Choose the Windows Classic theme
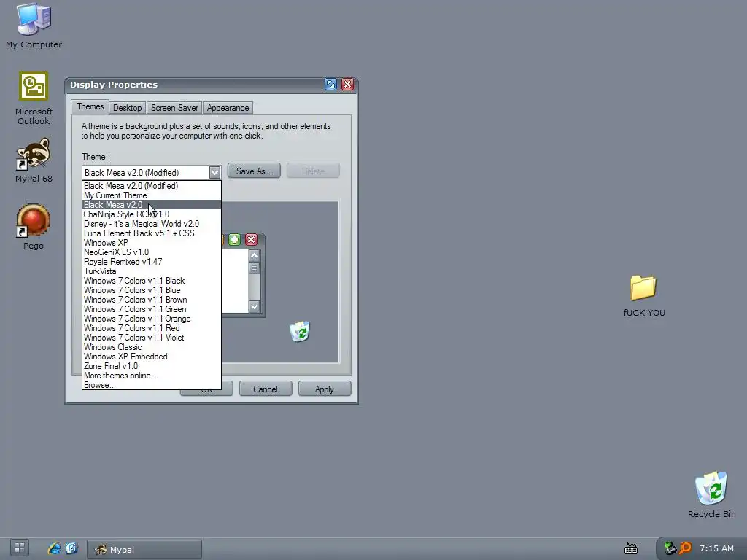The image size is (747, 560). pyautogui.click(x=152, y=347)
